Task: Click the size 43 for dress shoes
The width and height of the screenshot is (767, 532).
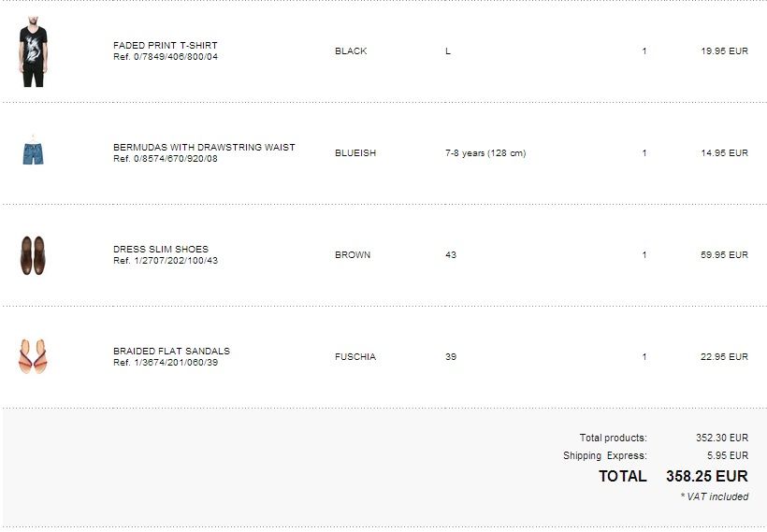Action: coord(451,255)
